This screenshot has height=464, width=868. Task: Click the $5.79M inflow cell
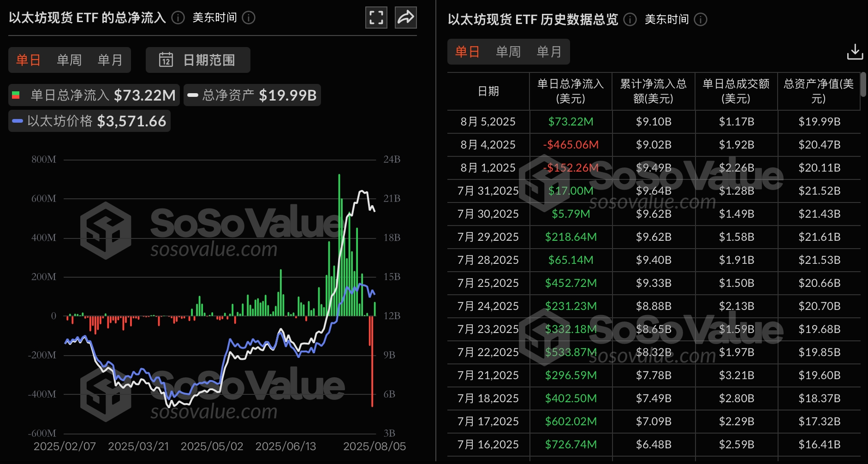coord(571,214)
